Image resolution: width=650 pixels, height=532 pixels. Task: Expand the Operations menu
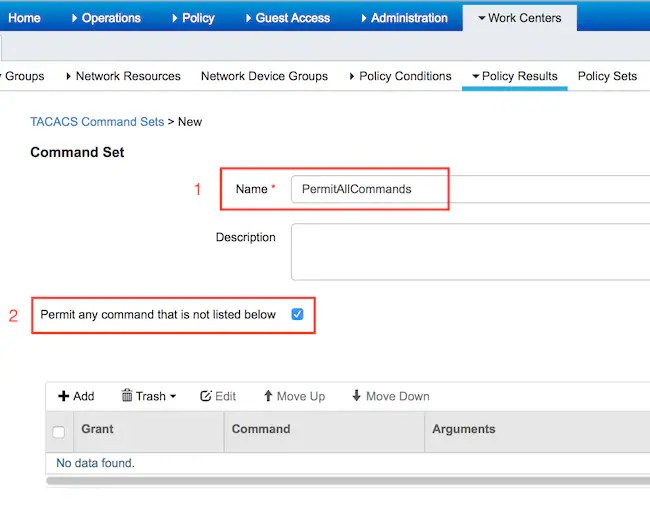coord(106,18)
